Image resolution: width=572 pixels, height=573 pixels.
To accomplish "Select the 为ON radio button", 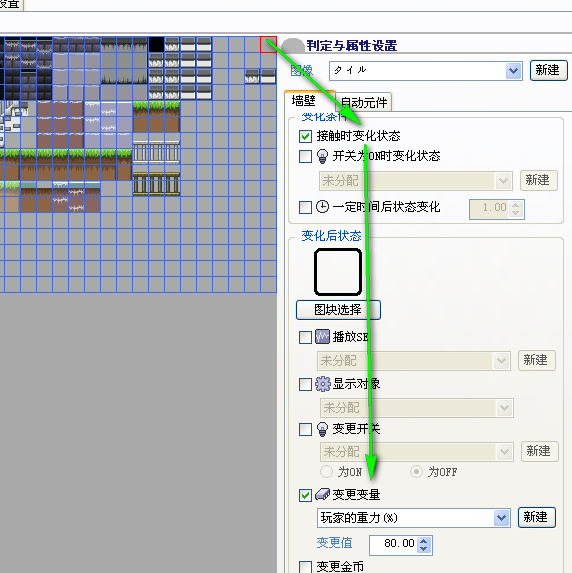I will click(326, 471).
